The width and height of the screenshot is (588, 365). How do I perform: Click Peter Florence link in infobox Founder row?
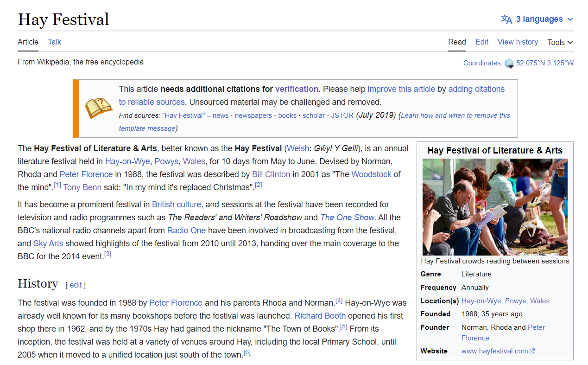coord(503,333)
